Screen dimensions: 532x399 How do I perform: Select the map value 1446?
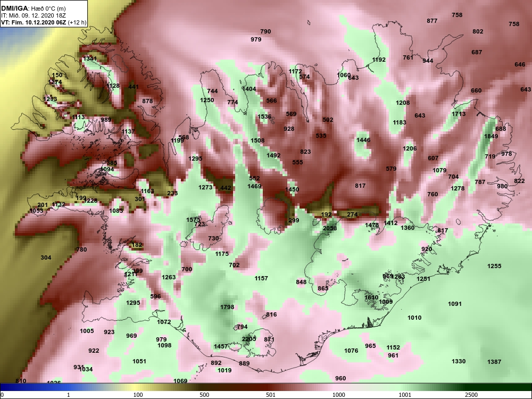point(363,140)
